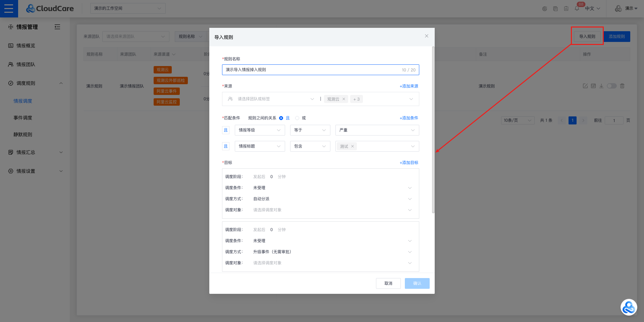Image resolution: width=644 pixels, height=322 pixels.
Task: Toggle the enable switch for 演示规则
Action: point(611,86)
